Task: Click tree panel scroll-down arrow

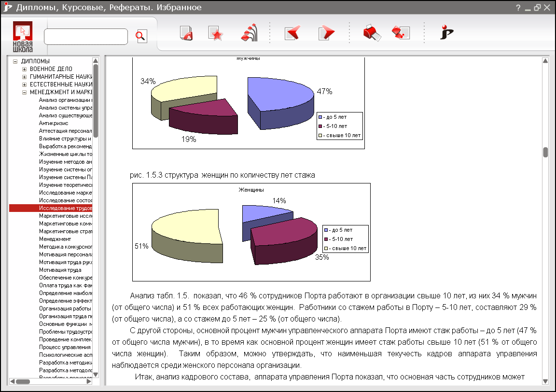Action: (96, 375)
